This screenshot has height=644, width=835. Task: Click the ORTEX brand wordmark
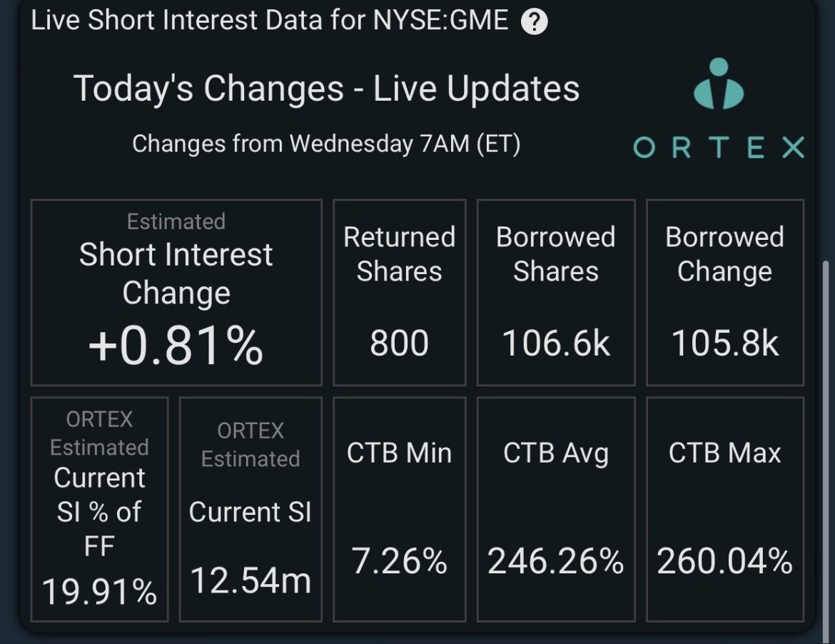pyautogui.click(x=719, y=148)
